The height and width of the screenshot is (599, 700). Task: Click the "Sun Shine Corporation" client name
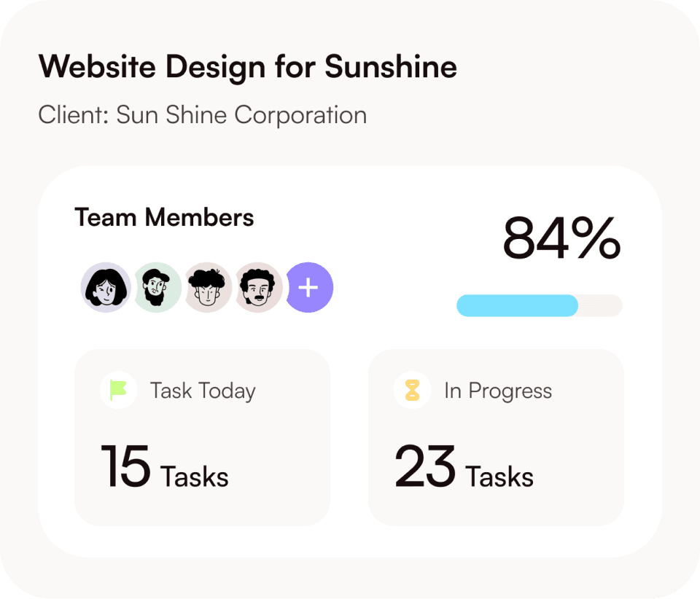point(241,115)
